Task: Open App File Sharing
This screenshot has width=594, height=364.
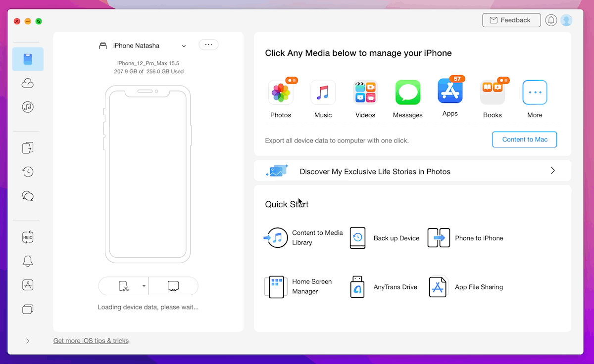Action: [x=465, y=287]
